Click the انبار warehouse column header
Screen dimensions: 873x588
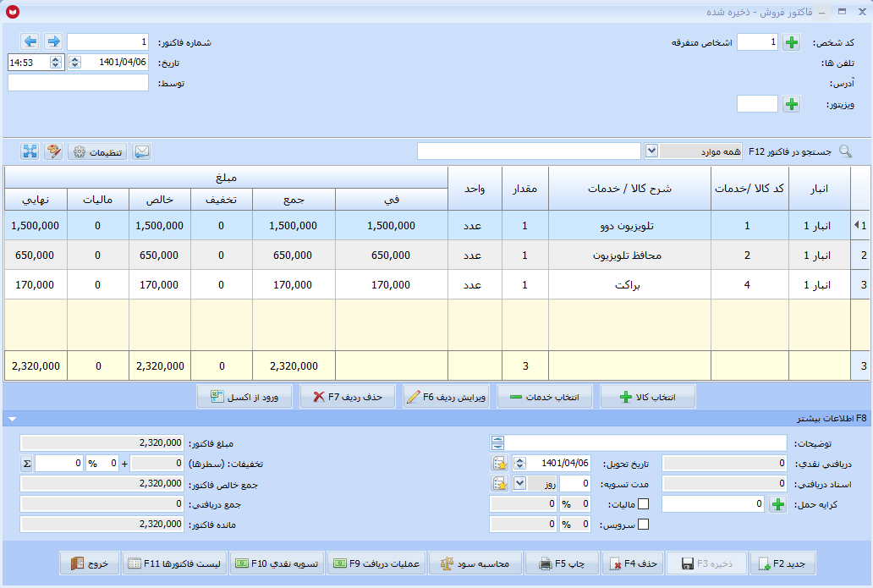point(820,188)
